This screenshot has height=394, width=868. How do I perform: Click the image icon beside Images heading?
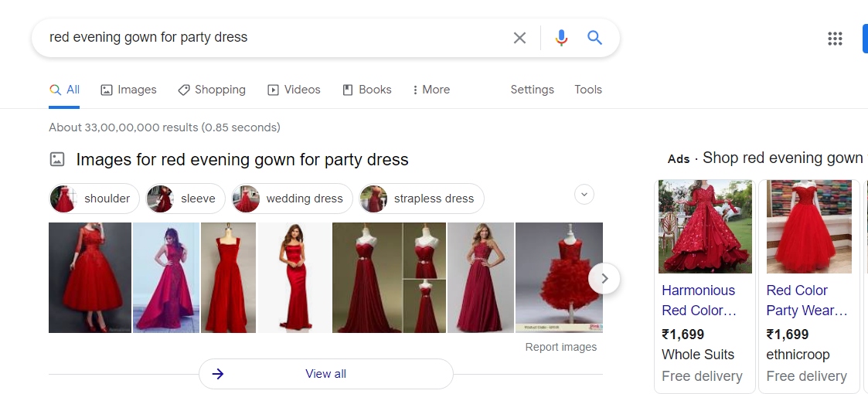pyautogui.click(x=57, y=159)
